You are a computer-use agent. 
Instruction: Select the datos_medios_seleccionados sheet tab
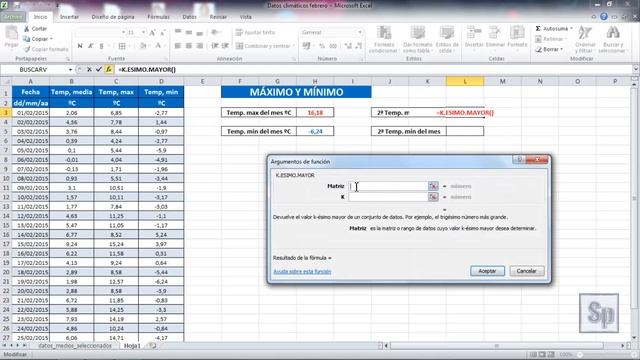point(75,346)
